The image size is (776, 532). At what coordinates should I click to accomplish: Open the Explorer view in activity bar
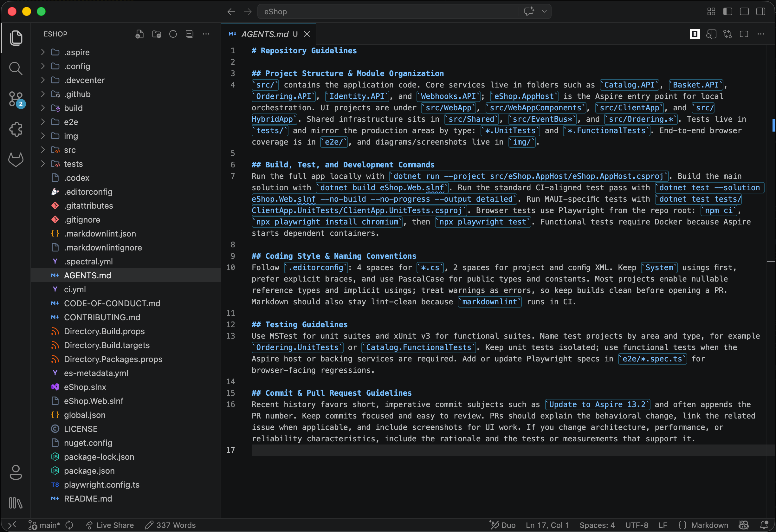pyautogui.click(x=16, y=38)
